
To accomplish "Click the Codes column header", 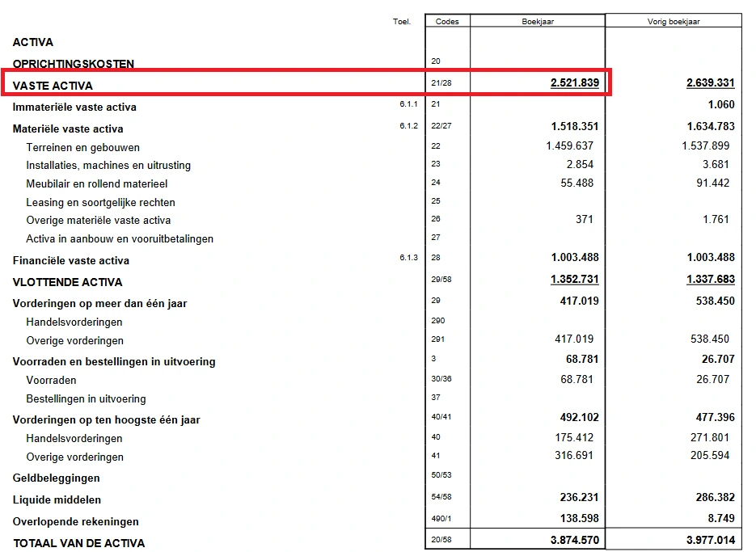I will 447,22.
